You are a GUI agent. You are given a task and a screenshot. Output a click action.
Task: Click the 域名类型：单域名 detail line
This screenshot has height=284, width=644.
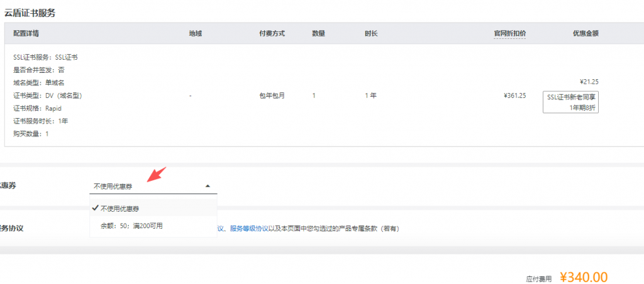pos(38,82)
